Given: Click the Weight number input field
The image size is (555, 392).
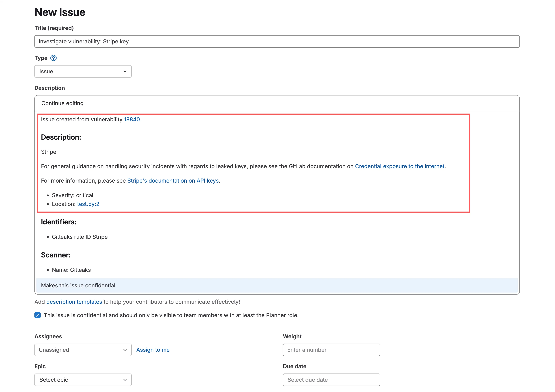Looking at the screenshot, I should pos(331,350).
